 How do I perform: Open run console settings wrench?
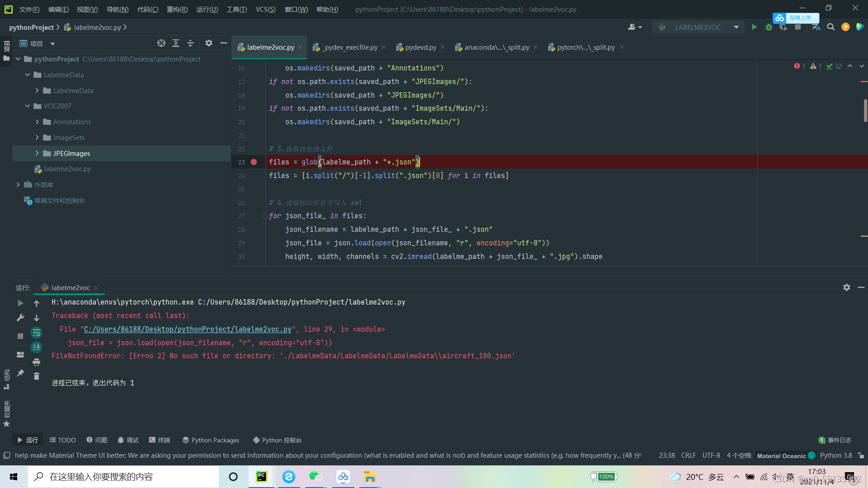pos(20,317)
